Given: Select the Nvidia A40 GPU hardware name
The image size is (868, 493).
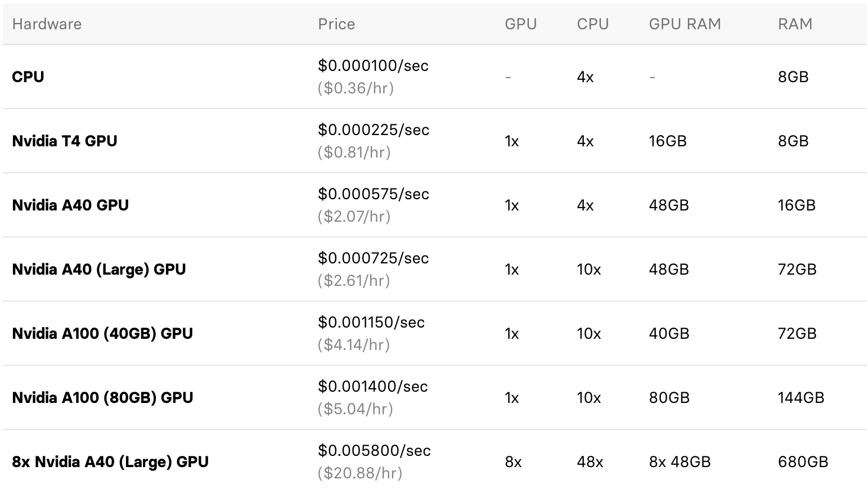Looking at the screenshot, I should click(70, 205).
